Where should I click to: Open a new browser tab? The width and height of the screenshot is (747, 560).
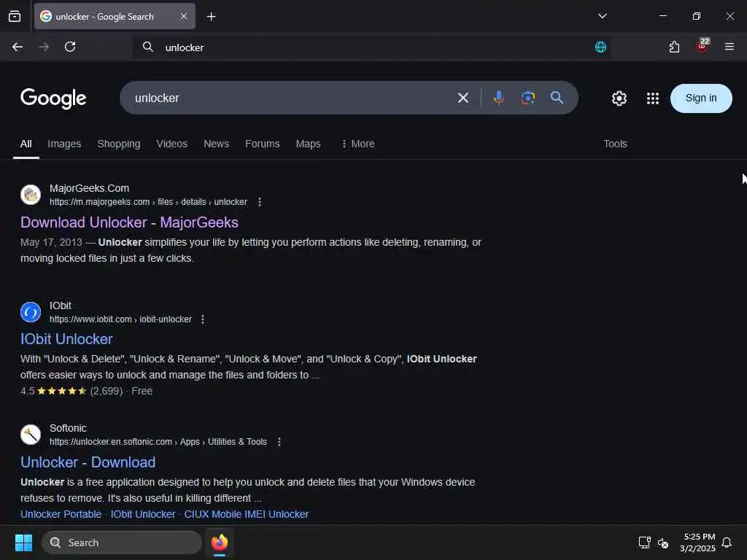pyautogui.click(x=211, y=17)
